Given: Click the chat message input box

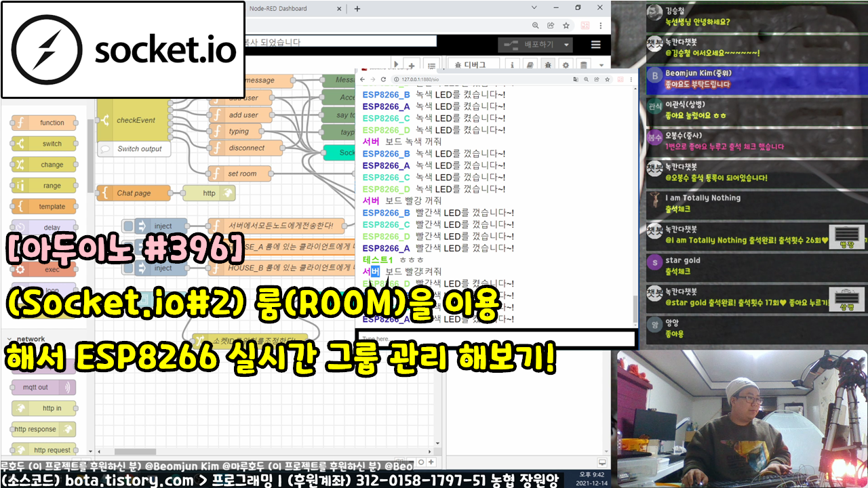Looking at the screenshot, I should point(496,338).
